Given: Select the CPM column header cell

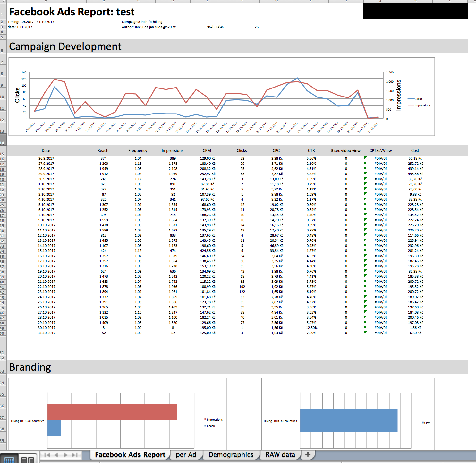Looking at the screenshot, I should (x=207, y=151).
